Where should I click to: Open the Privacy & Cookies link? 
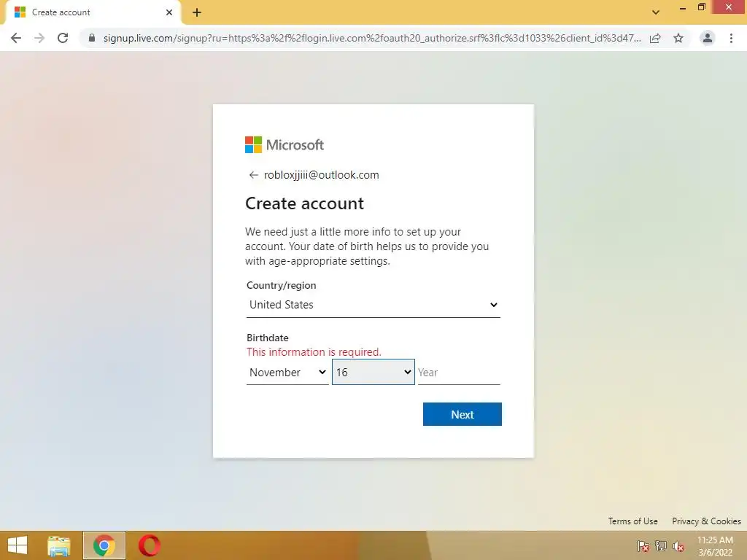706,521
